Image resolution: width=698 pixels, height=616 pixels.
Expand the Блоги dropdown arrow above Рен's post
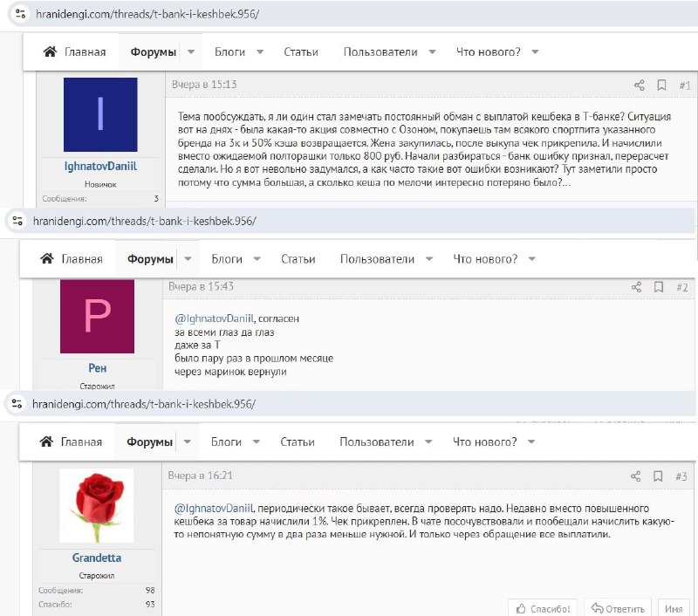(257, 259)
